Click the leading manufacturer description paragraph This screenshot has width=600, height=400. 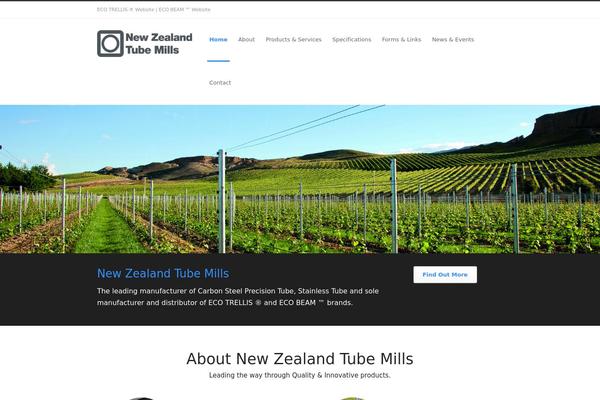click(x=238, y=297)
